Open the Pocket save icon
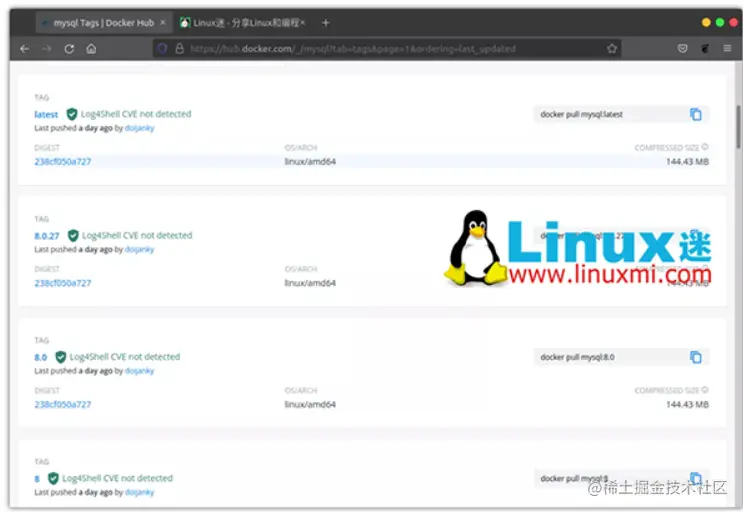Image resolution: width=743 pixels, height=512 pixels. pyautogui.click(x=682, y=48)
